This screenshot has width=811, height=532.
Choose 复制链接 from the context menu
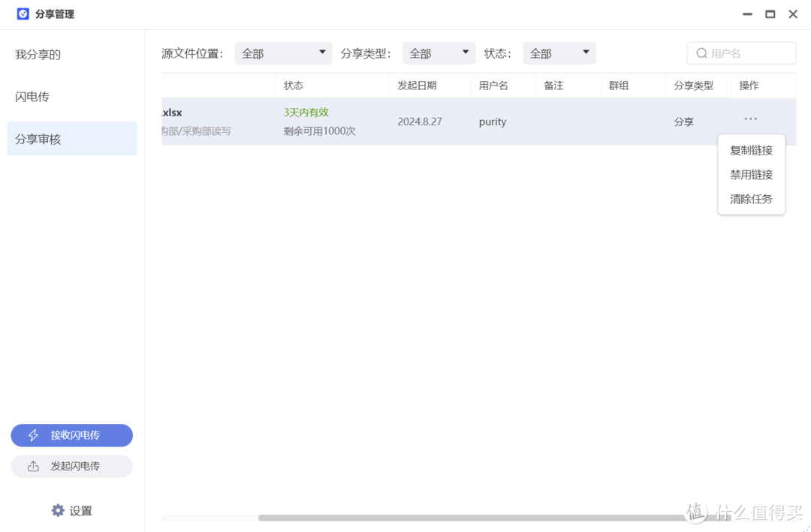tap(751, 150)
